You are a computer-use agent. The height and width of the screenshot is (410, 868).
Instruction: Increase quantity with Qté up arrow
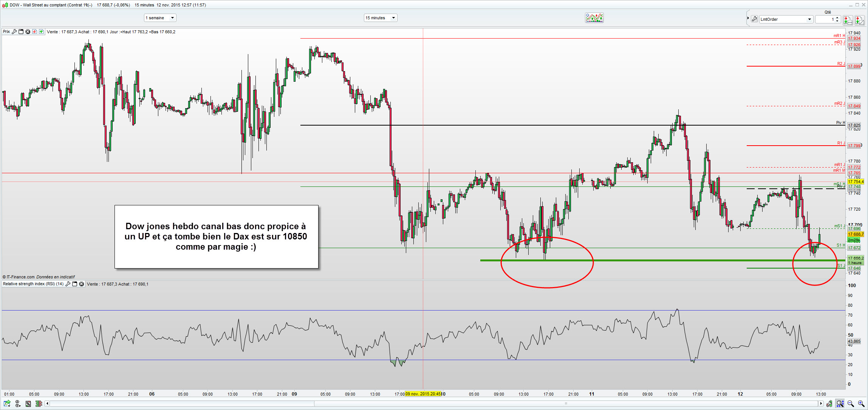[837, 17]
